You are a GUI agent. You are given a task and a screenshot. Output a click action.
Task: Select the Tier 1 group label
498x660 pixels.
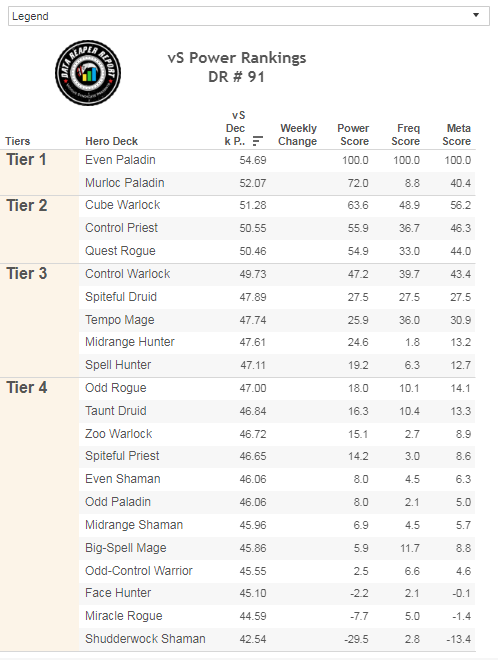[x=26, y=160]
